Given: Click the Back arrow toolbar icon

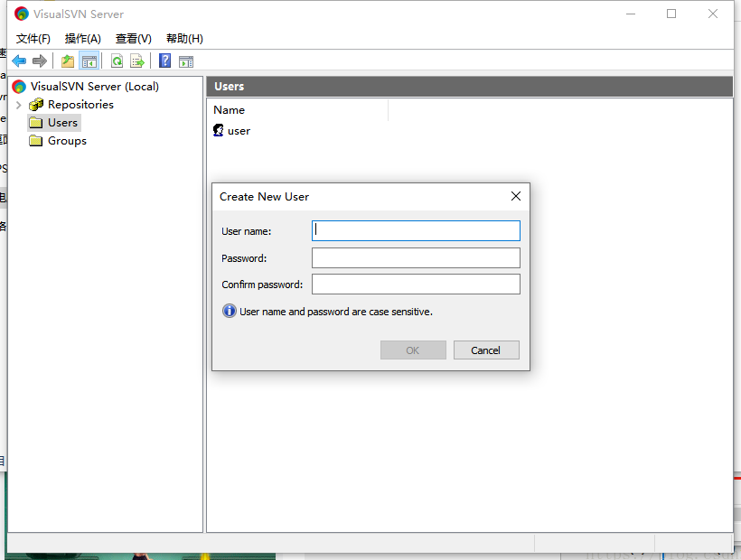Looking at the screenshot, I should tap(19, 61).
